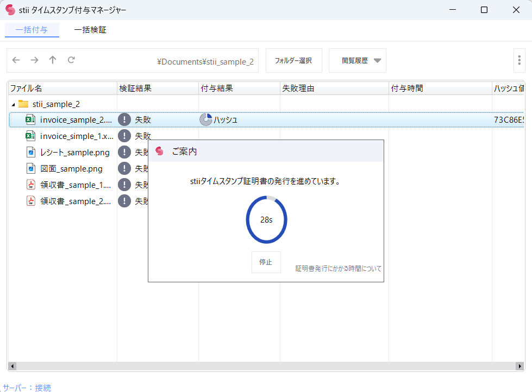Select the file name 領収書_sample_1

(76, 185)
